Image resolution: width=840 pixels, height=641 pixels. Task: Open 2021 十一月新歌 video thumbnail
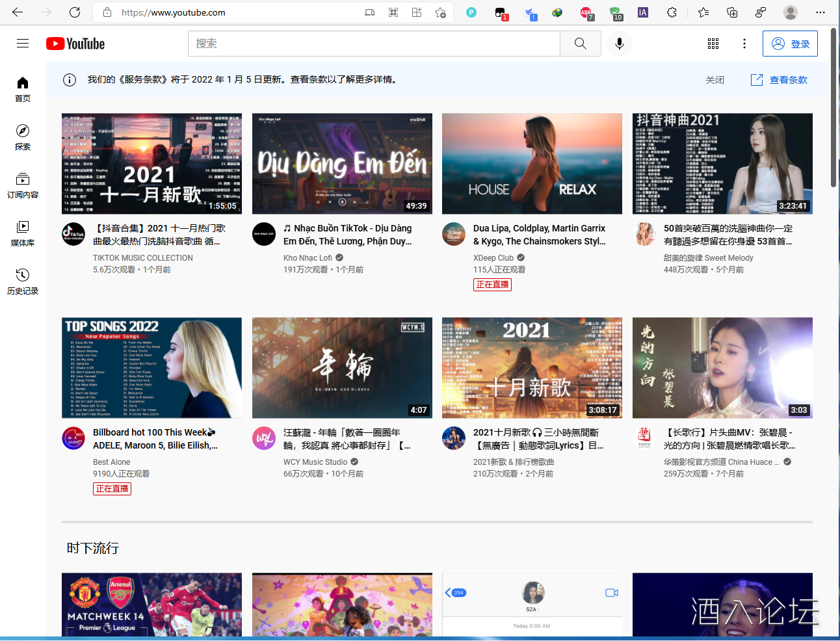coord(151,164)
